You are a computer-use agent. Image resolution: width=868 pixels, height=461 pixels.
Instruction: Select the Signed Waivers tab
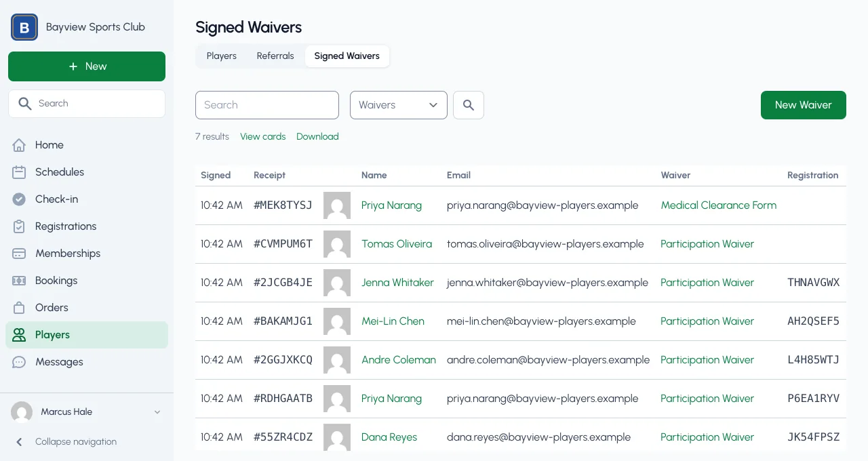347,56
